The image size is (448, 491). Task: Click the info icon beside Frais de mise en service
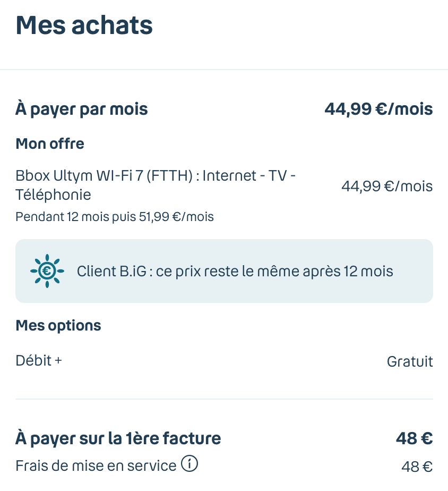[x=189, y=464]
